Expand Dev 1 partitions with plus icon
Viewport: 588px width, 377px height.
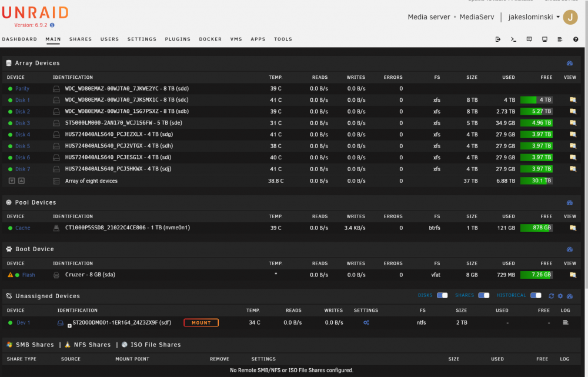coord(69,326)
